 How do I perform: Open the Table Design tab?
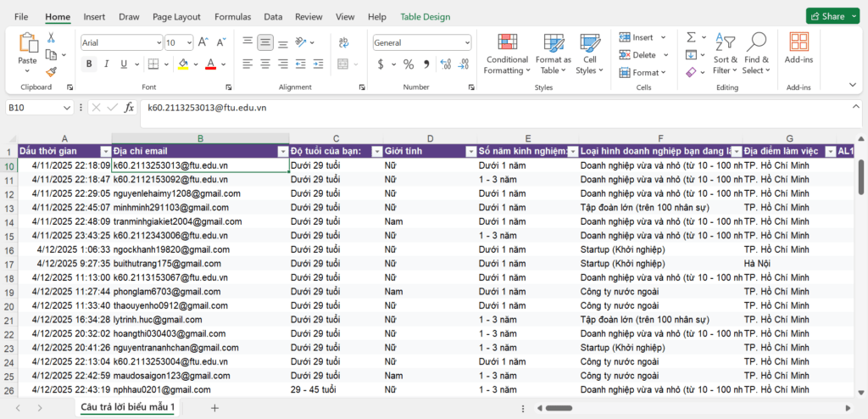pos(426,17)
